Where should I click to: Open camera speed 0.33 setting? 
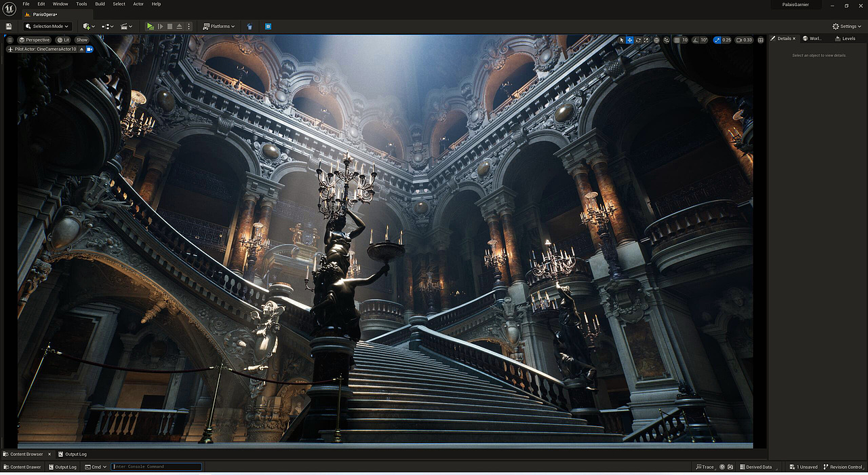tap(745, 40)
